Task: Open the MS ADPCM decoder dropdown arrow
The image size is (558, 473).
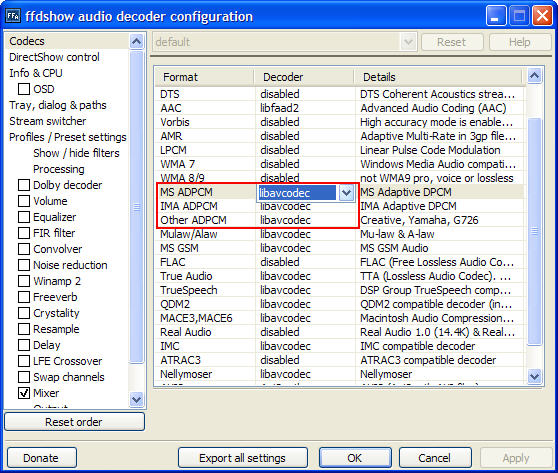Action: [346, 193]
